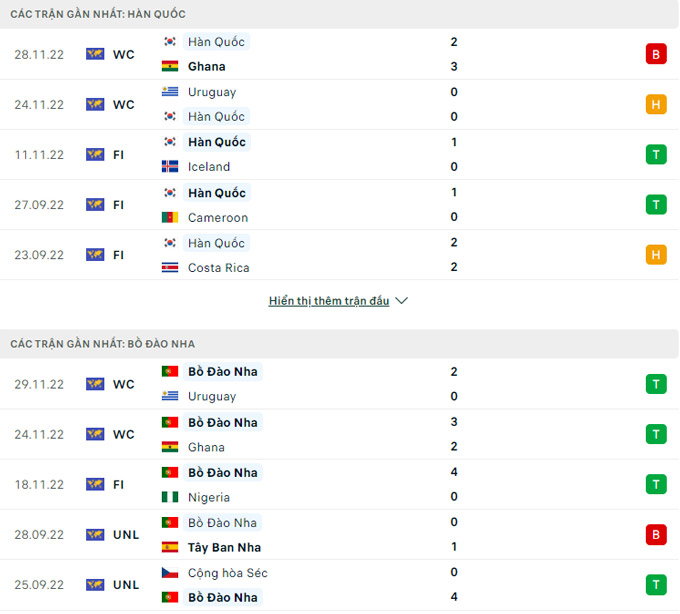Open the Hiển thị thêm trận đấu link

[329, 301]
